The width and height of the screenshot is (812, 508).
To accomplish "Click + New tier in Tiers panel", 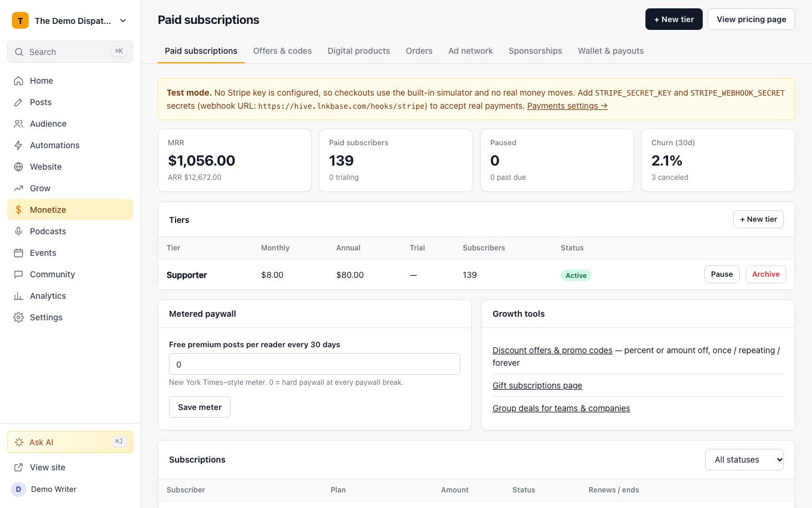I will [758, 219].
